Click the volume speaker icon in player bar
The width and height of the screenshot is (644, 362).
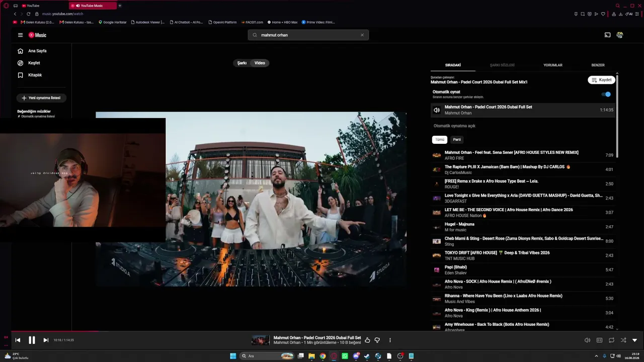click(x=587, y=340)
